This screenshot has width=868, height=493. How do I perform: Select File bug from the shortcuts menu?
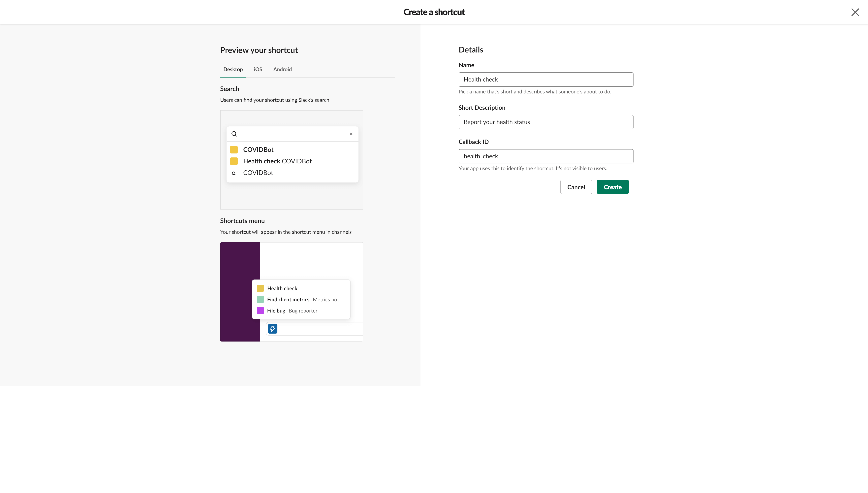[276, 311]
